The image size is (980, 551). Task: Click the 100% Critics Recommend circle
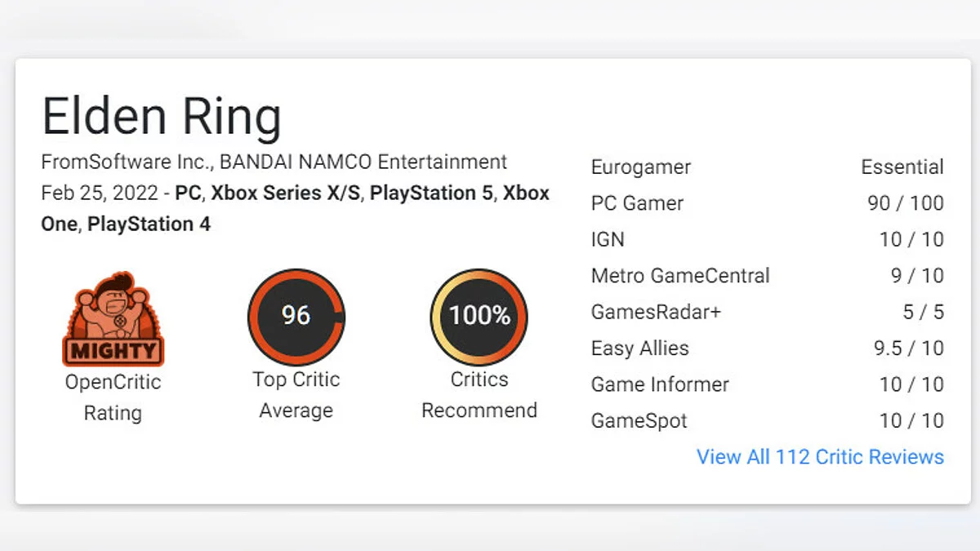pyautogui.click(x=479, y=317)
